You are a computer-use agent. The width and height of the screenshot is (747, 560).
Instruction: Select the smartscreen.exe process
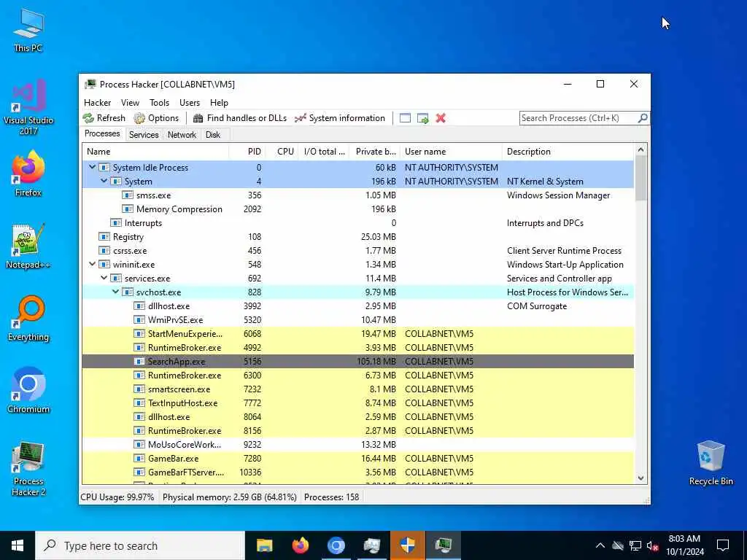[x=357, y=389]
